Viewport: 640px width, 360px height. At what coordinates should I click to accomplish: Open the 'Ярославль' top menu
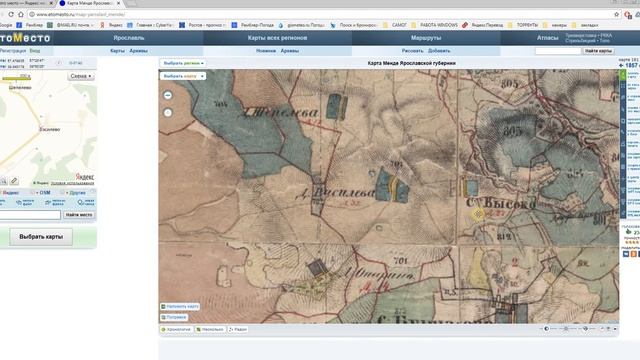tap(129, 38)
